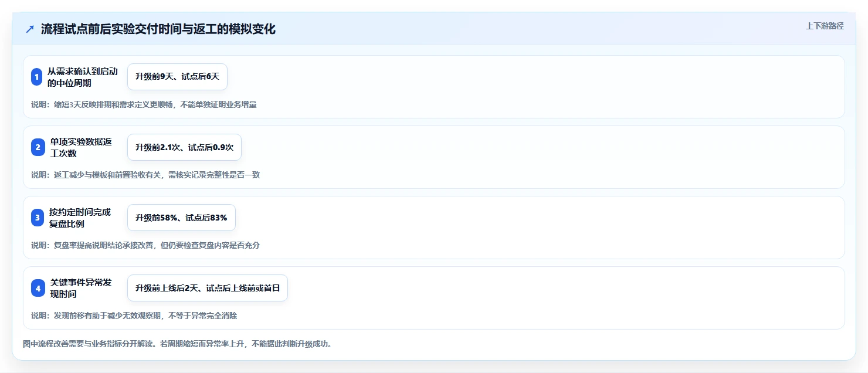Viewport: 868px width, 373px height.
Task: Click the step number 3 badge
Action: click(37, 218)
